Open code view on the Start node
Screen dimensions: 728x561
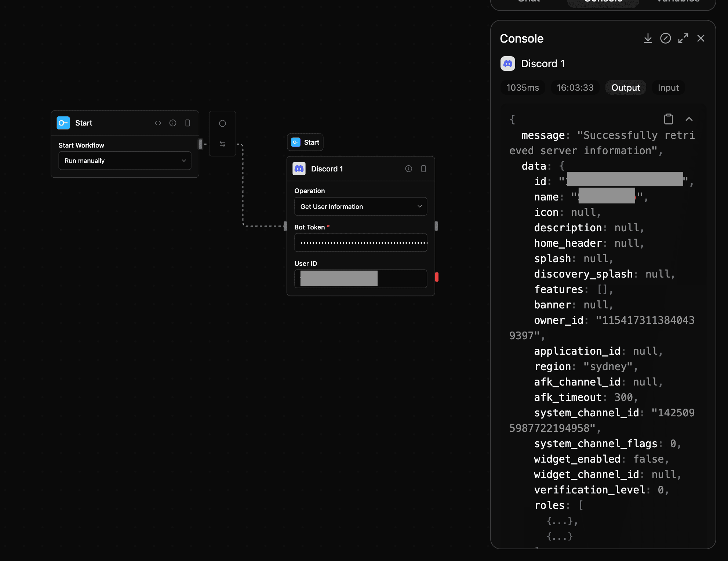(x=158, y=123)
